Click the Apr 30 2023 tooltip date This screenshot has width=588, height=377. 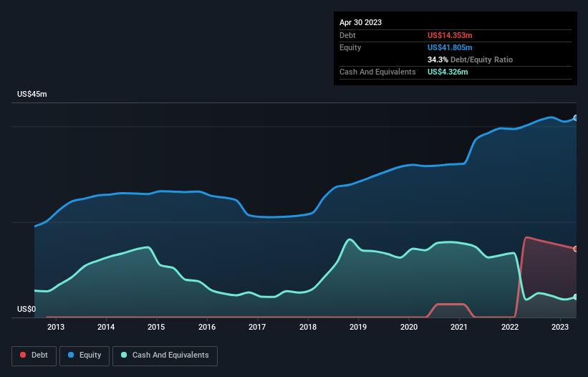pyautogui.click(x=360, y=22)
